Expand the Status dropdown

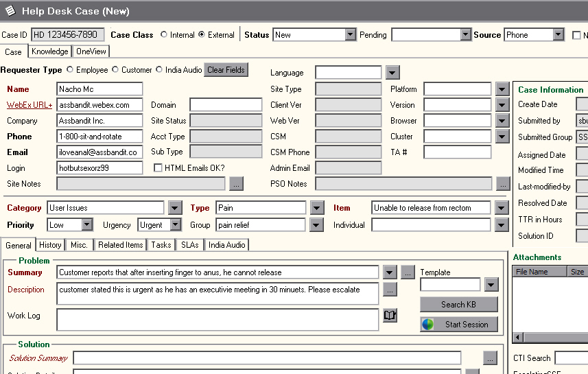351,35
